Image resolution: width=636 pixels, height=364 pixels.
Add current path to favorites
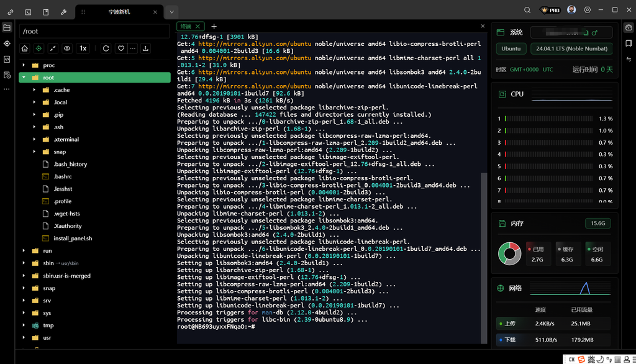coord(121,48)
